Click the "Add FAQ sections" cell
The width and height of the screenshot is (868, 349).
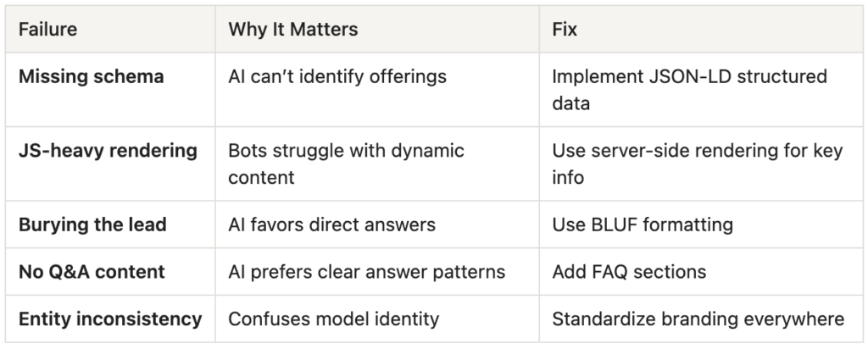pyautogui.click(x=629, y=273)
